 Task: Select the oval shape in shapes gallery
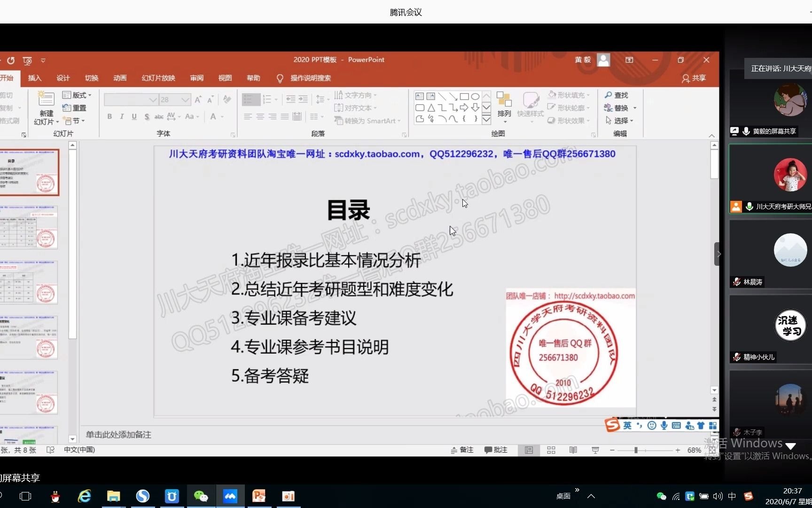(x=475, y=96)
